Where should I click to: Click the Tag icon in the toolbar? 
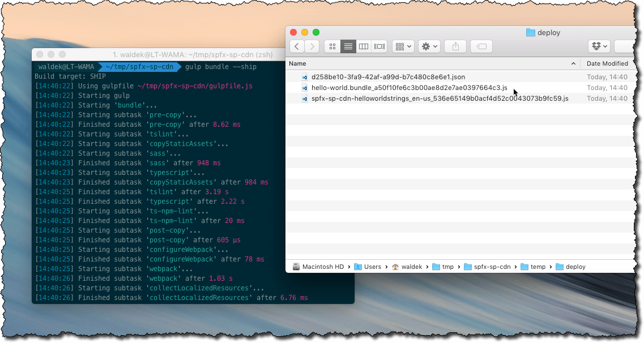click(x=481, y=46)
